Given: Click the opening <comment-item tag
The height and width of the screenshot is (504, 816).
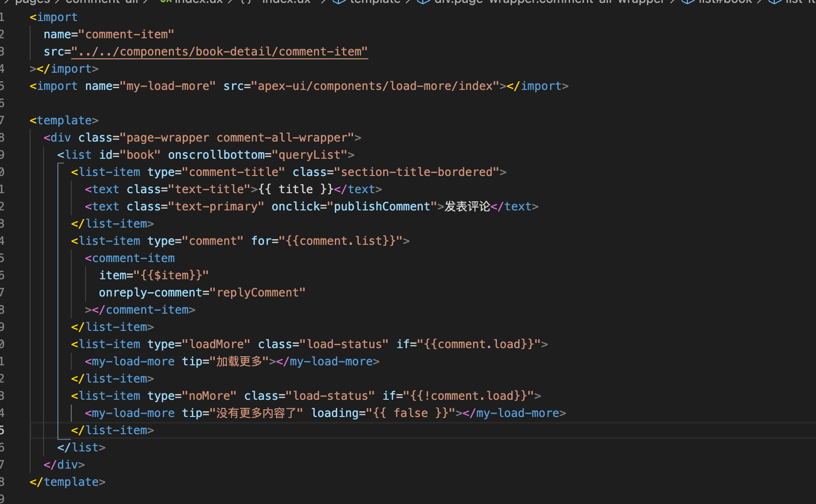Looking at the screenshot, I should click(130, 258).
